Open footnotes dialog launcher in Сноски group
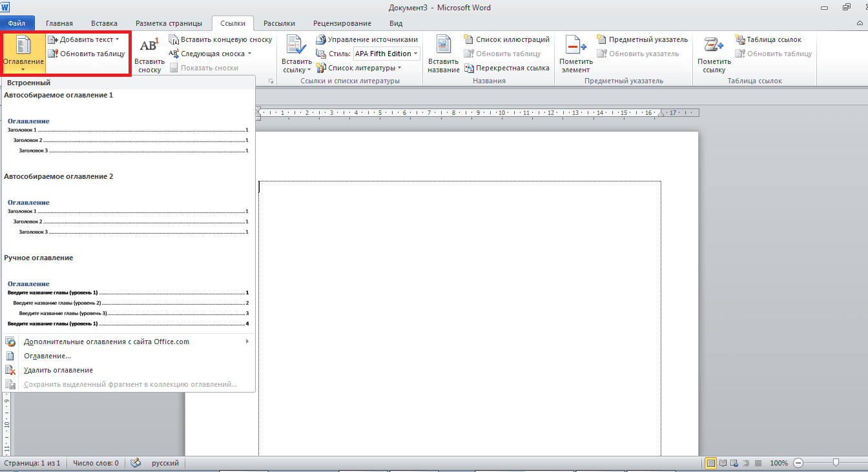The image size is (868, 472). (271, 81)
